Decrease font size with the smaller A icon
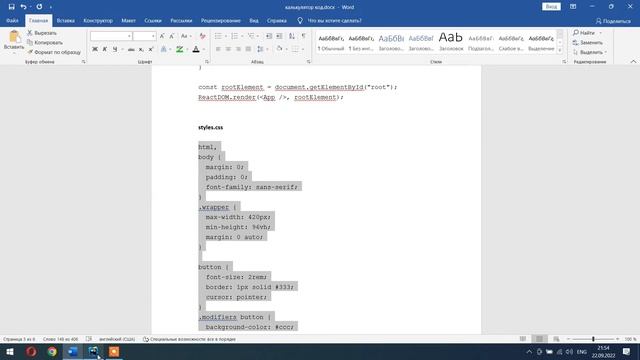The width and height of the screenshot is (640, 360). click(x=172, y=36)
